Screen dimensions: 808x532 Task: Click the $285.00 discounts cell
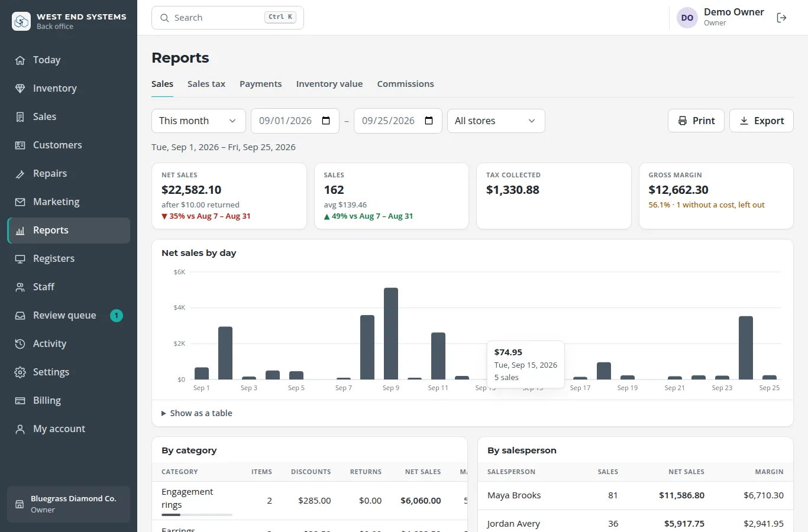click(315, 501)
